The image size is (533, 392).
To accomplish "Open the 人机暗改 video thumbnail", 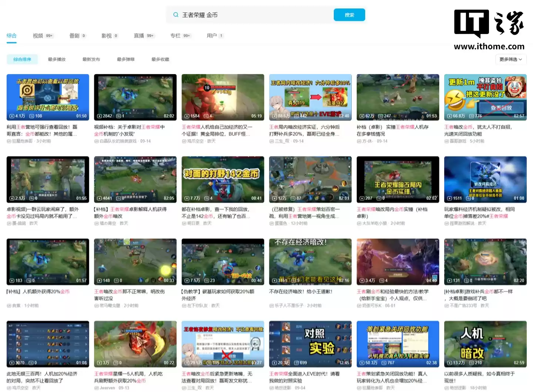I will [485, 344].
